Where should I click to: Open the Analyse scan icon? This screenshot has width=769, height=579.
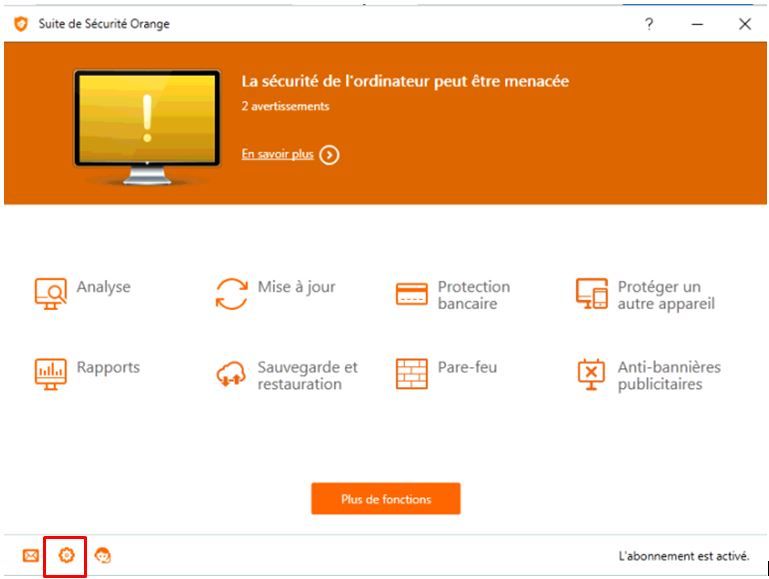[51, 294]
